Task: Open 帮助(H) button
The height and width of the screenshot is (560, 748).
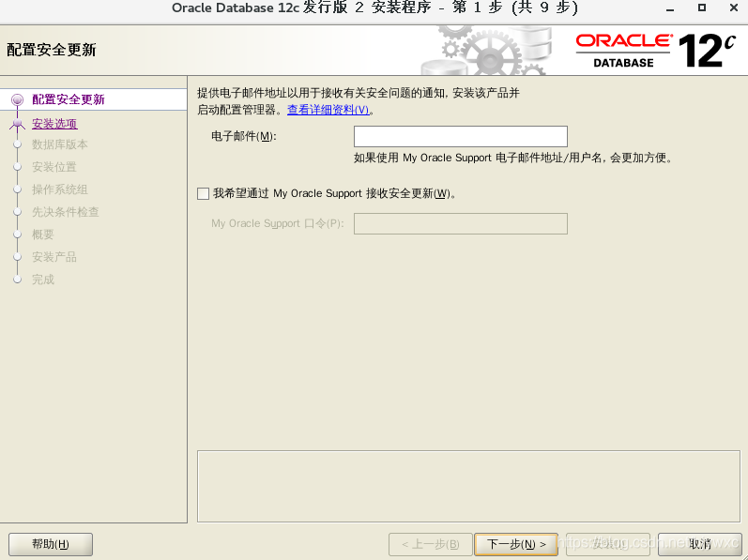Action: pyautogui.click(x=51, y=544)
